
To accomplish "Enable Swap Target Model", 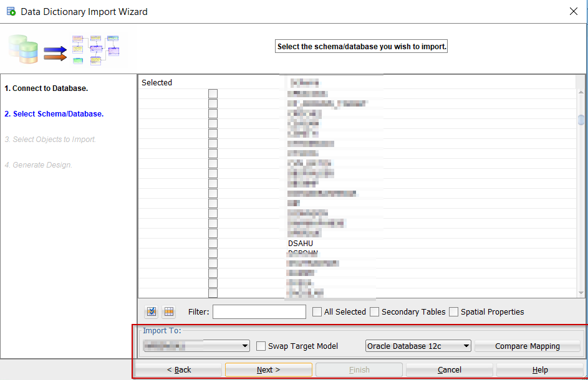I will pyautogui.click(x=260, y=346).
